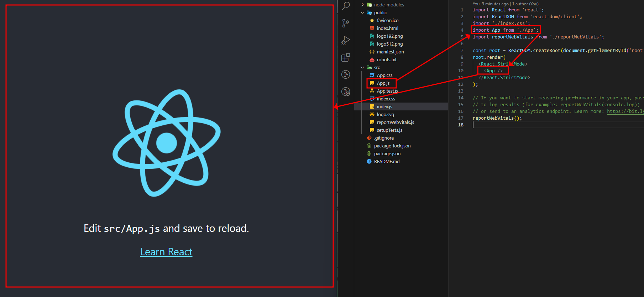Image resolution: width=644 pixels, height=297 pixels.
Task: Click line number 18 in the gutter
Action: pos(461,125)
